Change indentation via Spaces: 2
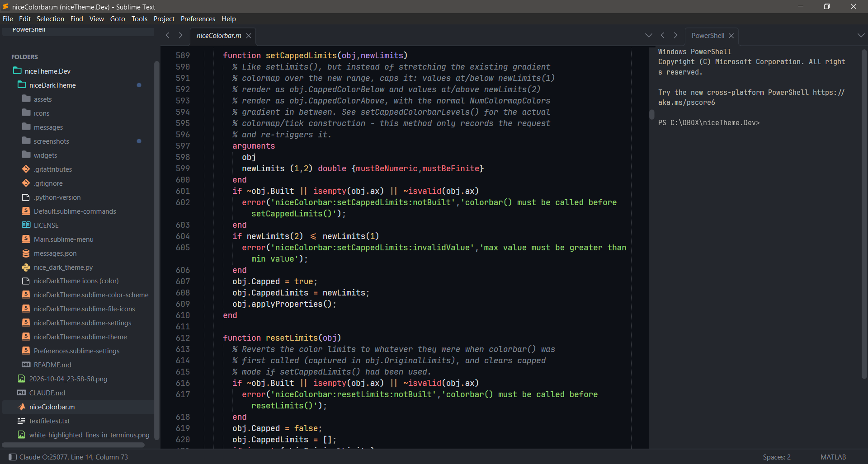Image resolution: width=868 pixels, height=464 pixels. [x=777, y=457]
